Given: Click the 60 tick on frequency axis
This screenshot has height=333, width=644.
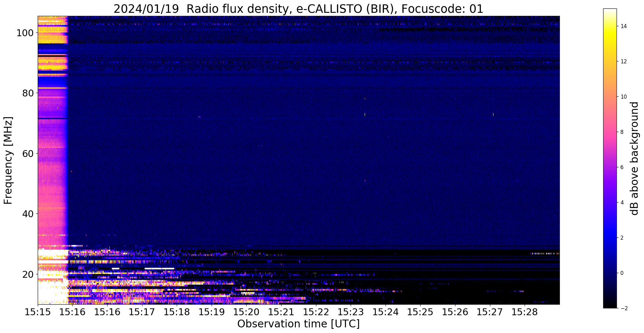Looking at the screenshot, I should [28, 153].
